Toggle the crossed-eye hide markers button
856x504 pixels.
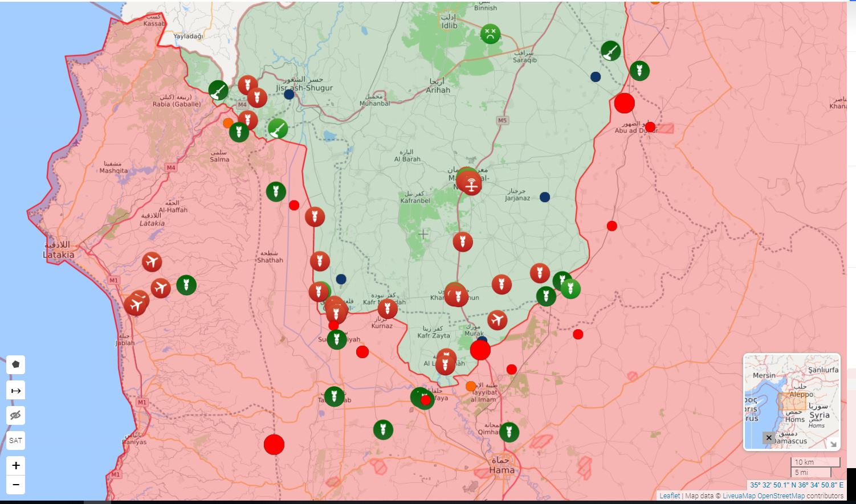point(15,416)
